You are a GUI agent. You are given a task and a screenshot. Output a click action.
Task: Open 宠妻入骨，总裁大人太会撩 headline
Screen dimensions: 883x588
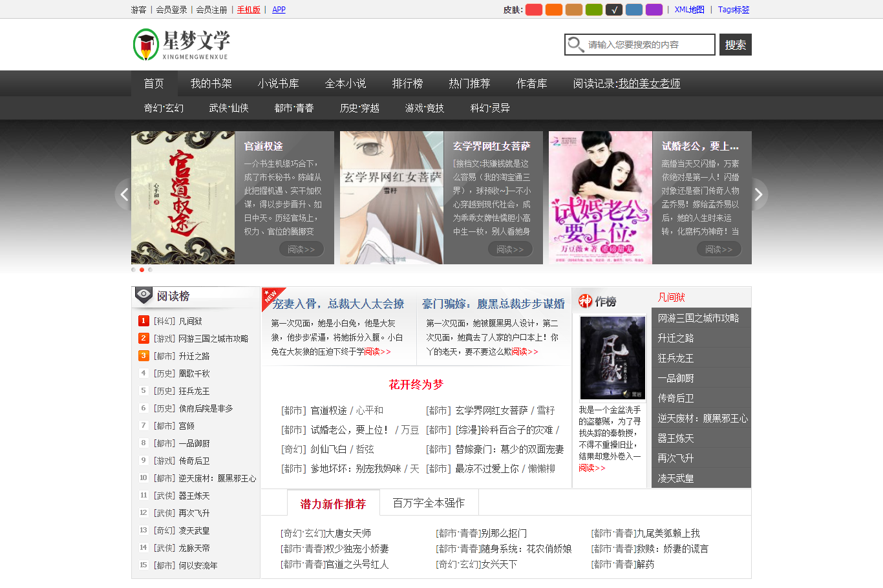pyautogui.click(x=338, y=304)
